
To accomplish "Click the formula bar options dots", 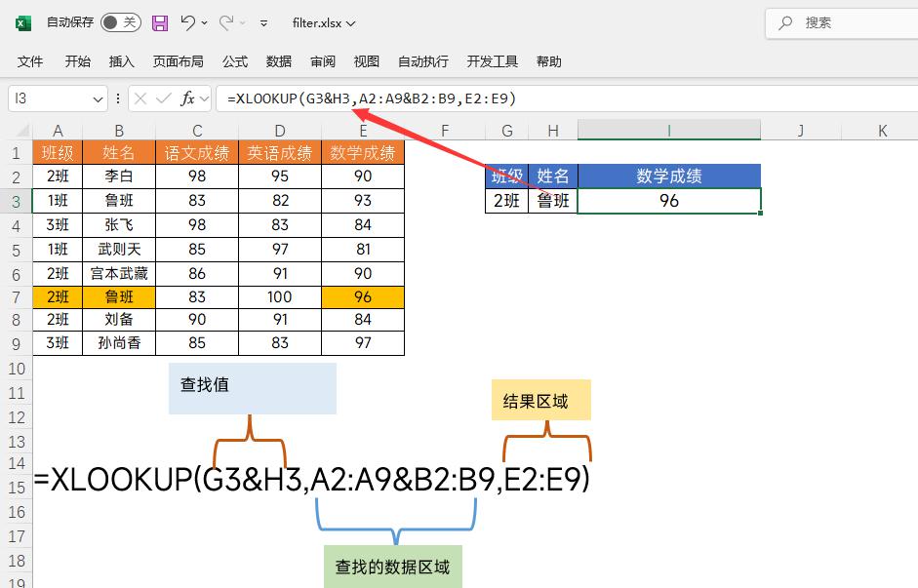I will 118,98.
